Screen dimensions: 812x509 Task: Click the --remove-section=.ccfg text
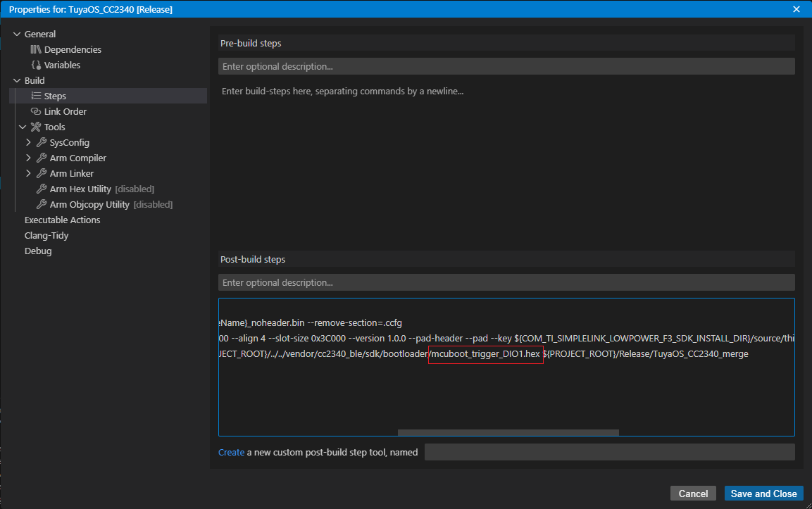[x=354, y=323]
